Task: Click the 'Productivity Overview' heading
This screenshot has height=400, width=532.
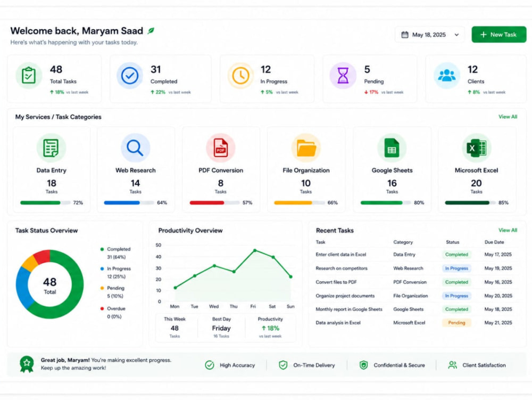Action: click(x=190, y=231)
